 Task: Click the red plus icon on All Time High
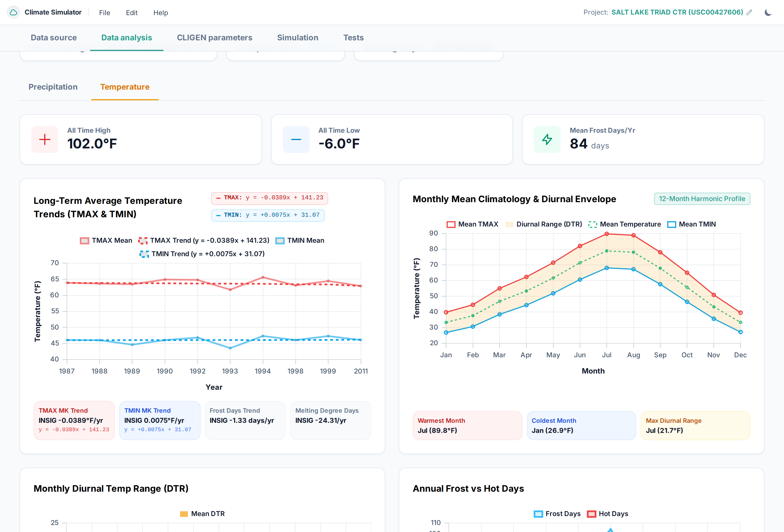click(x=45, y=139)
